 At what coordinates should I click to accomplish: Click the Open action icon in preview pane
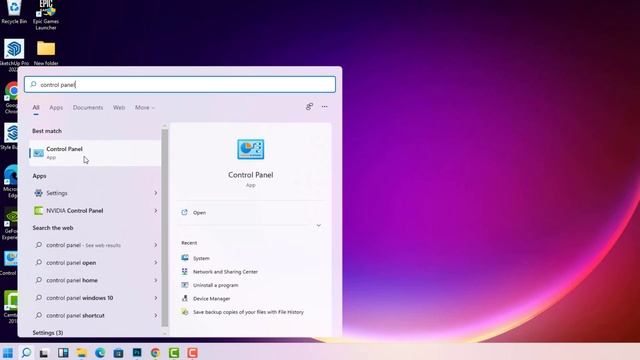click(x=184, y=213)
